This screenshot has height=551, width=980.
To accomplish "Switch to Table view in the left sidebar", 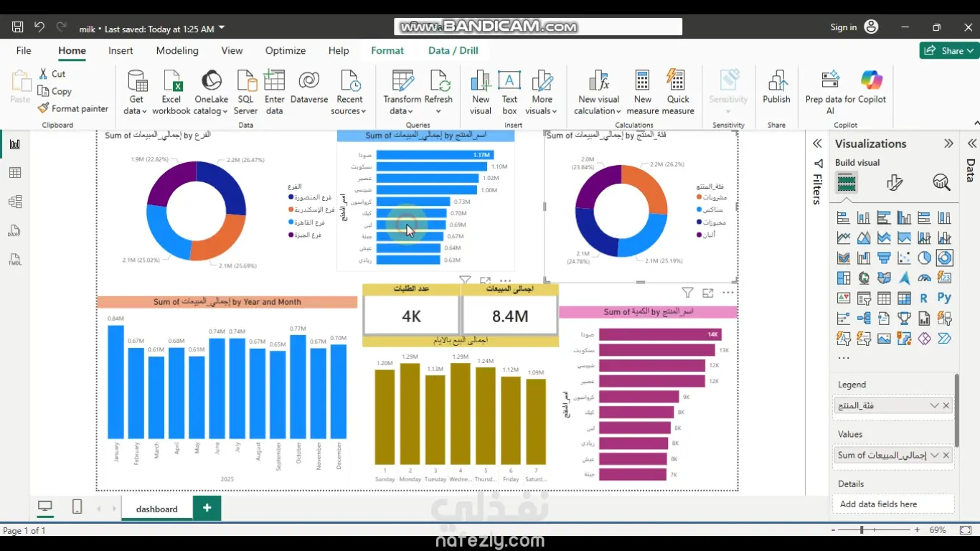I will [x=15, y=173].
